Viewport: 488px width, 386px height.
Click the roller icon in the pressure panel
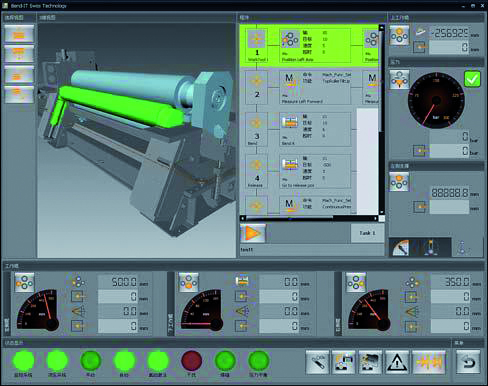[x=399, y=79]
